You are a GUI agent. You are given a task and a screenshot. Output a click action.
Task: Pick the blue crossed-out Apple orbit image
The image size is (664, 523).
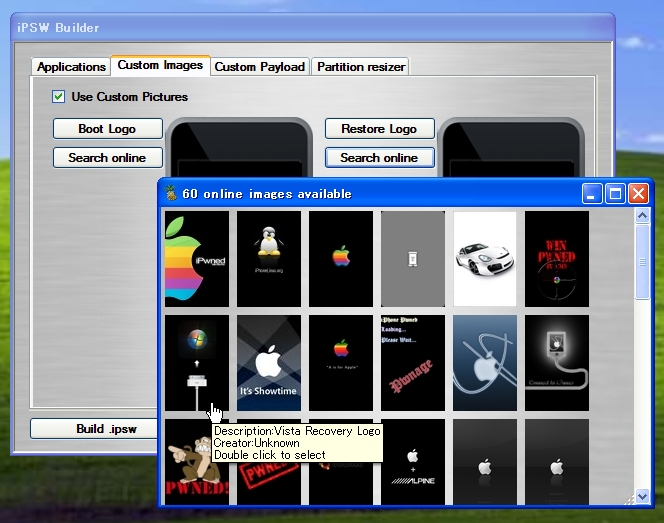pyautogui.click(x=485, y=363)
